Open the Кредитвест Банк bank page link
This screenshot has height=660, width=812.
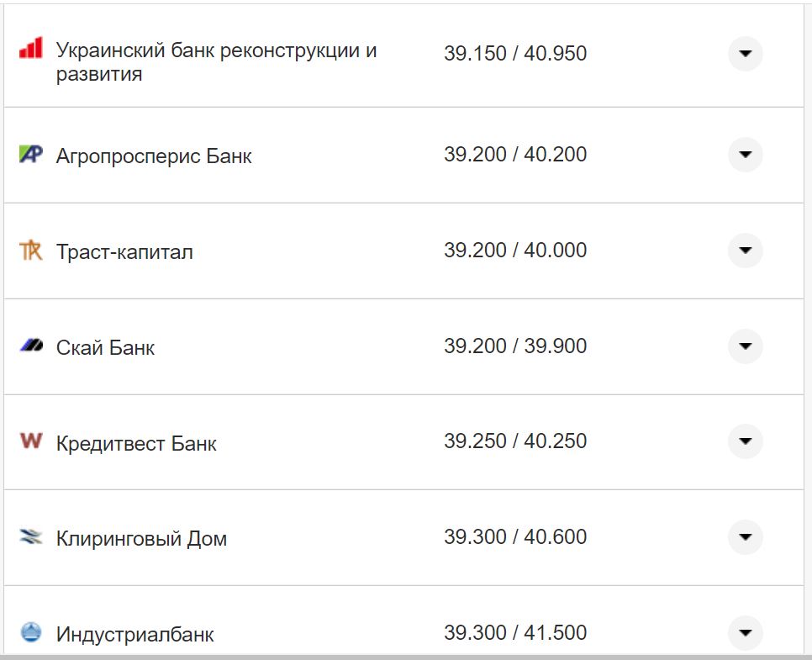136,441
